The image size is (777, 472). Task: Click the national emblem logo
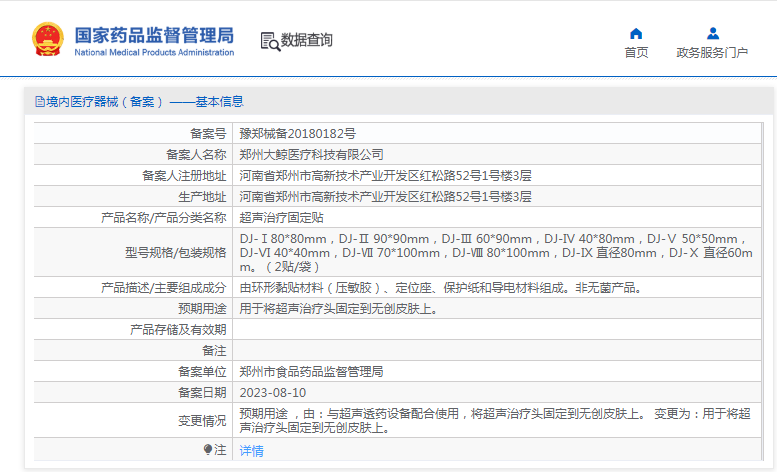coord(46,39)
